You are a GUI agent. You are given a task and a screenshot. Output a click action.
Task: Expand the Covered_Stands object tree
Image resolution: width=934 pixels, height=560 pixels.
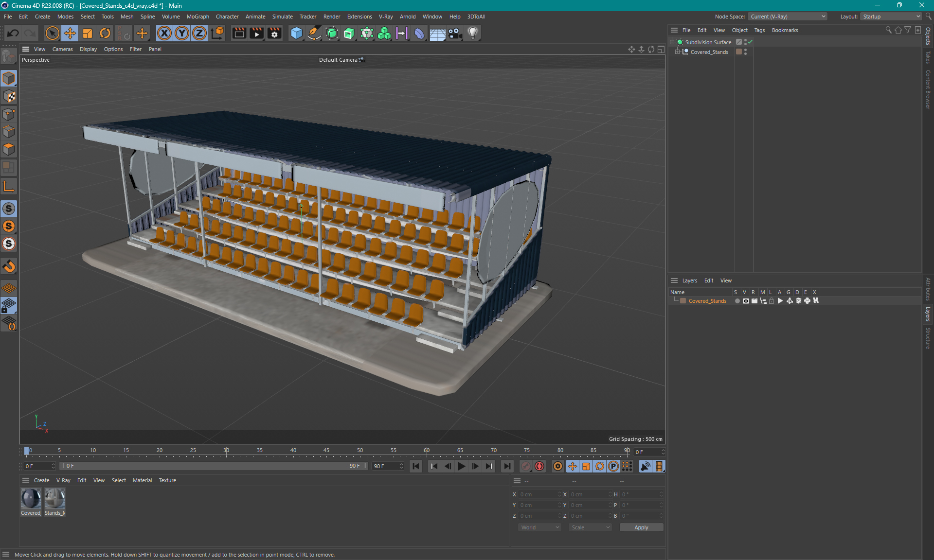pos(677,52)
